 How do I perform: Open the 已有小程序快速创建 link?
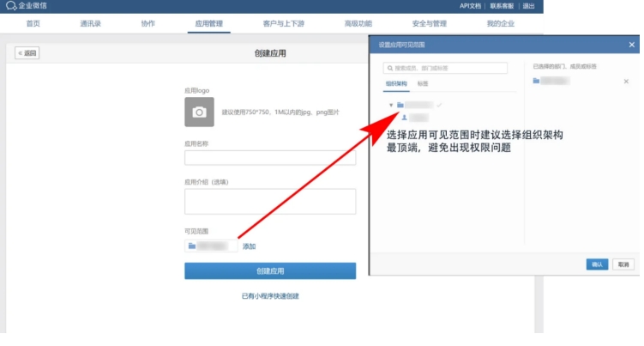point(269,296)
